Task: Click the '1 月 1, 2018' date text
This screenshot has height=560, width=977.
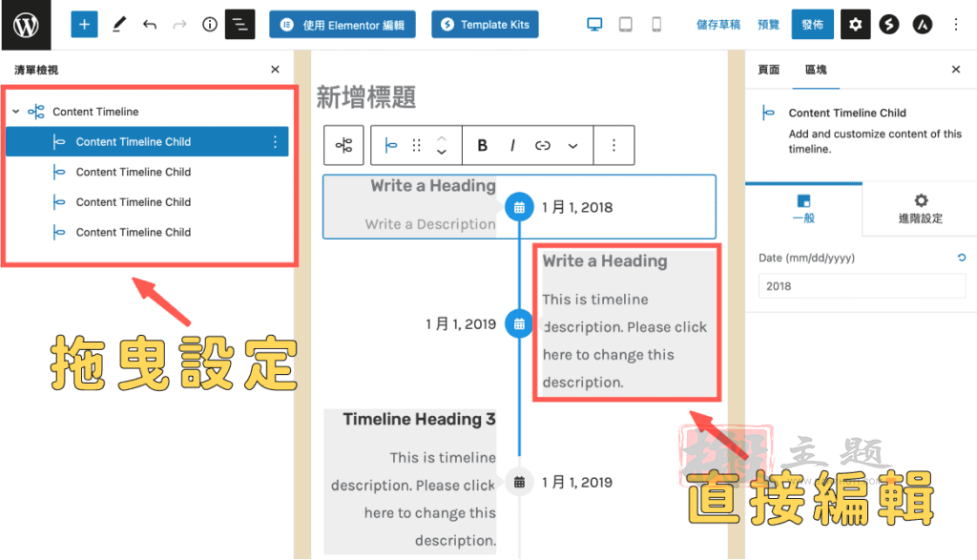Action: [x=577, y=207]
